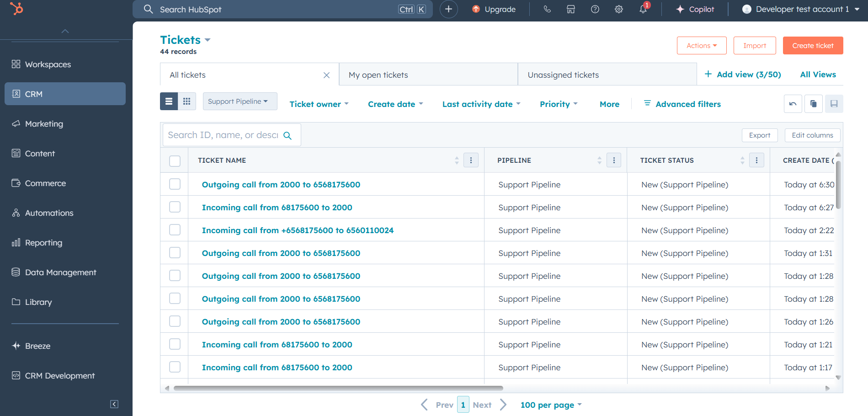
Task: Expand the Priority filter
Action: (559, 104)
